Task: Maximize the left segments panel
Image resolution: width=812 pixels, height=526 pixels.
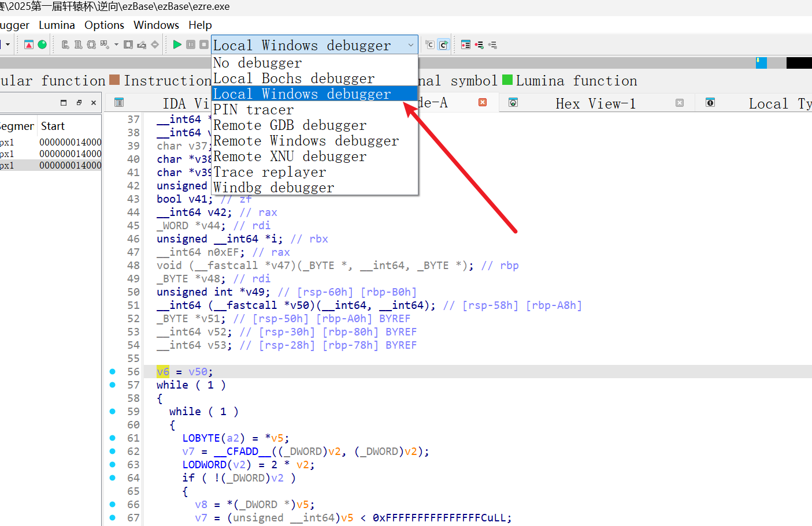Action: (x=64, y=103)
